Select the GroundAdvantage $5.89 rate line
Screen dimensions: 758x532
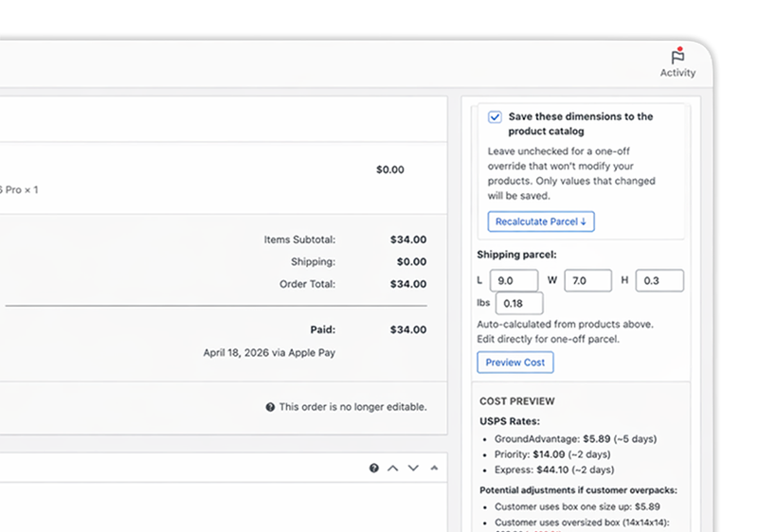[575, 439]
